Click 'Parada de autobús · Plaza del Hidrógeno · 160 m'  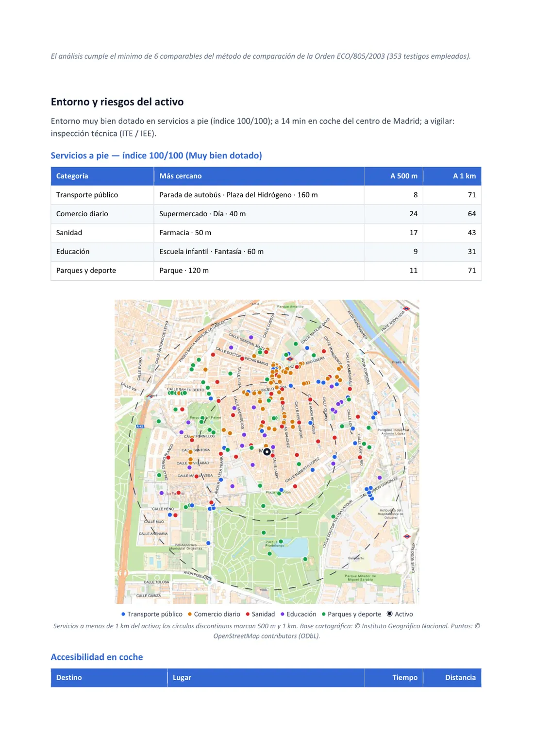coord(239,195)
